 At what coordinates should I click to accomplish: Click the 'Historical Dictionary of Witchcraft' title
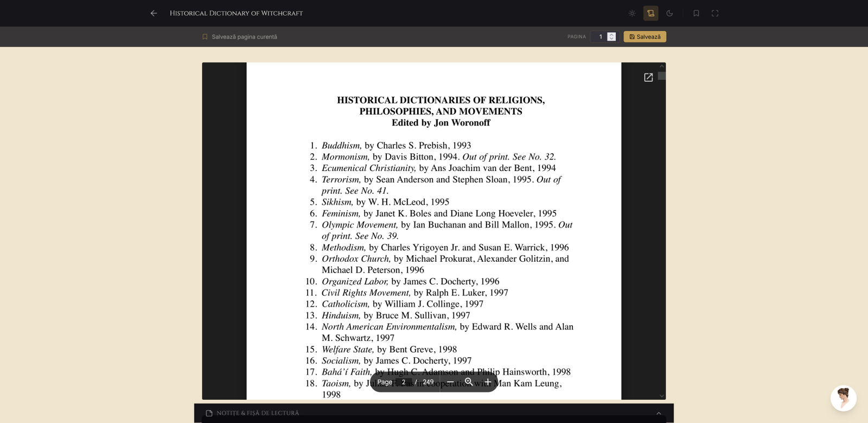click(236, 13)
